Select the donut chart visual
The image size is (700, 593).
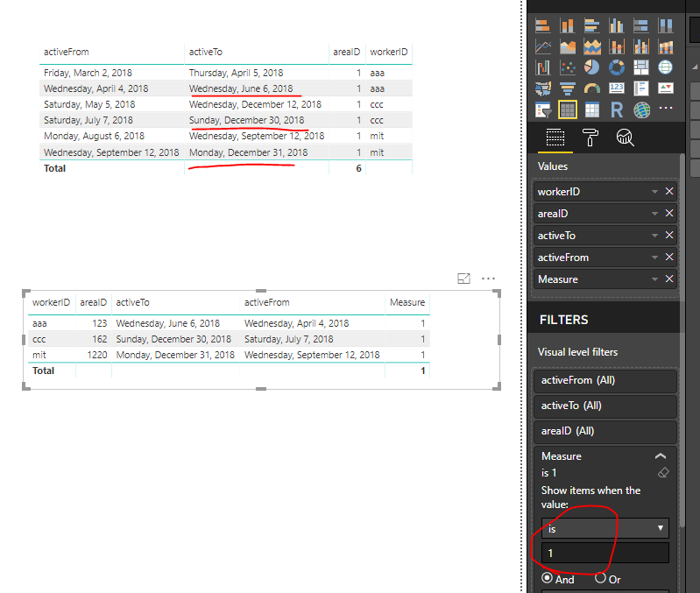617,67
